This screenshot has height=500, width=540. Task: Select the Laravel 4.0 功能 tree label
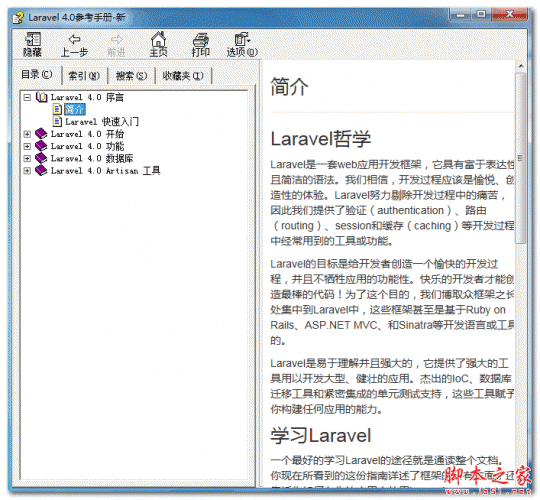(x=87, y=146)
